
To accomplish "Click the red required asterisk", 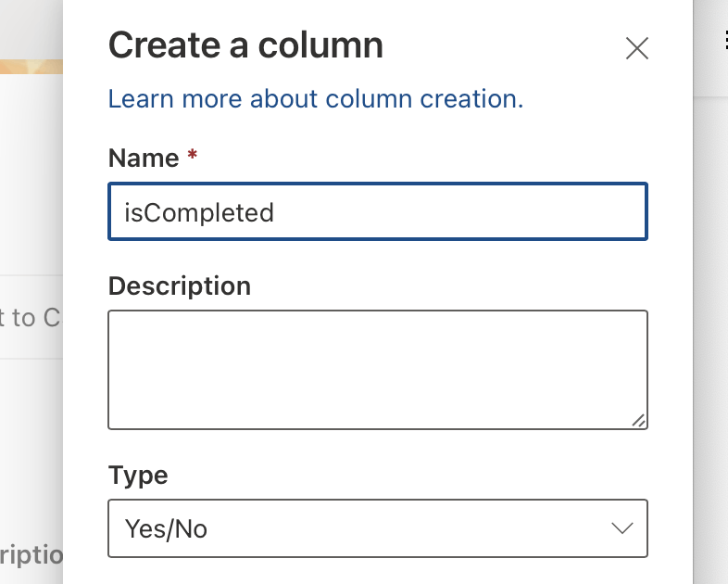I will pyautogui.click(x=192, y=157).
